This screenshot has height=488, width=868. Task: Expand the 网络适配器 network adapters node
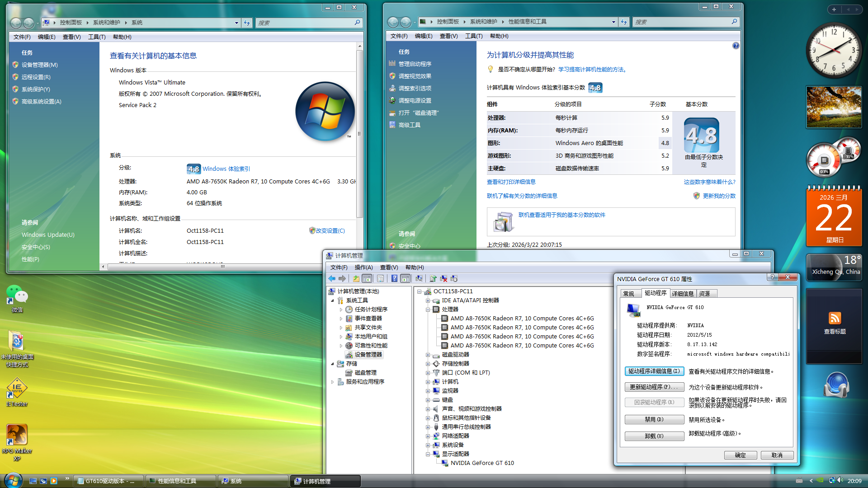point(428,436)
